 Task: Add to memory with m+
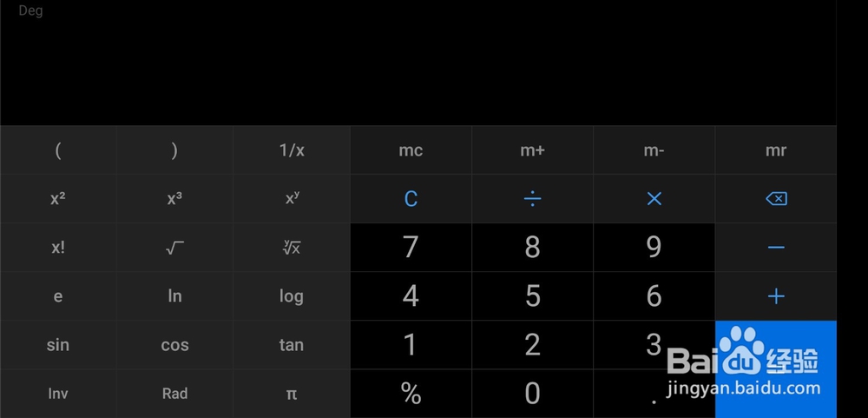pos(533,150)
